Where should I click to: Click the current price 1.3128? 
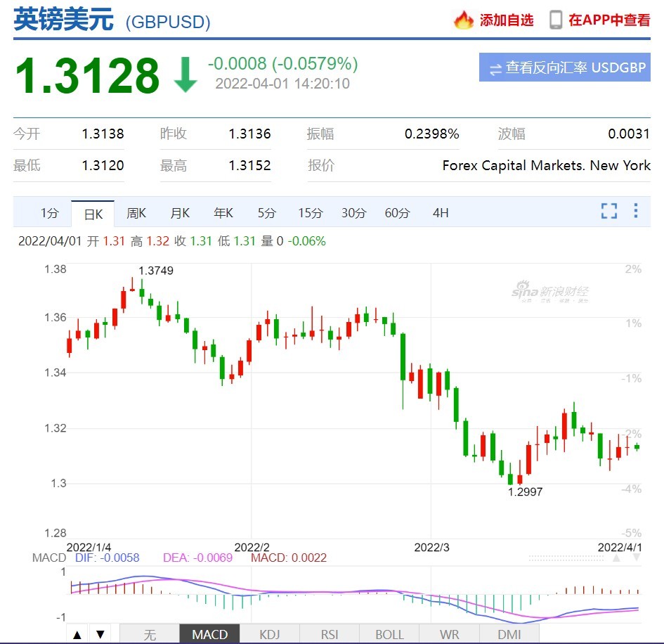pyautogui.click(x=88, y=75)
